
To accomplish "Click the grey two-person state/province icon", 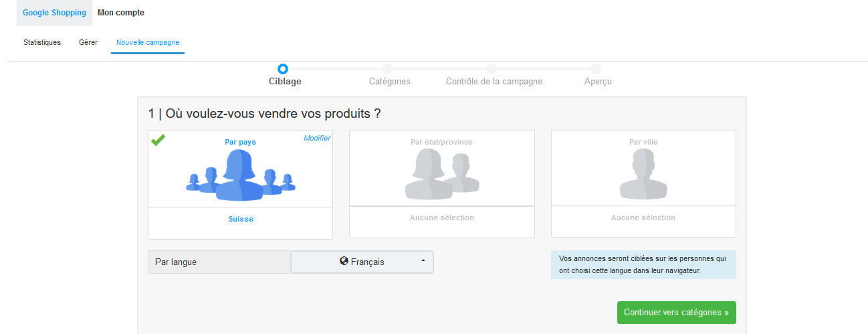I will pyautogui.click(x=441, y=175).
